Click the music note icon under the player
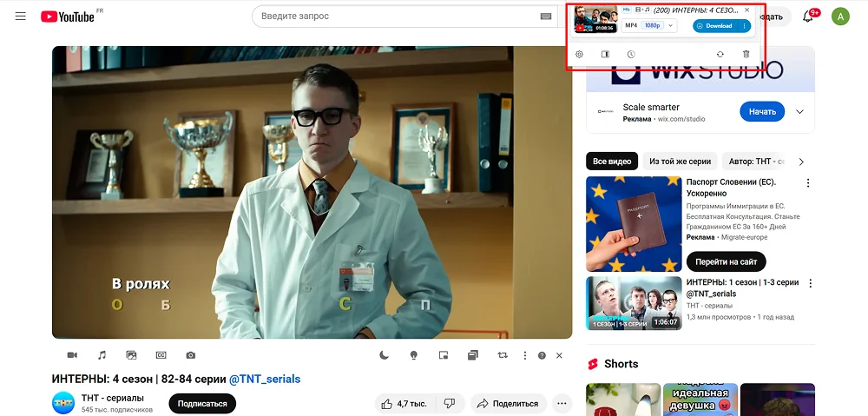 (102, 355)
